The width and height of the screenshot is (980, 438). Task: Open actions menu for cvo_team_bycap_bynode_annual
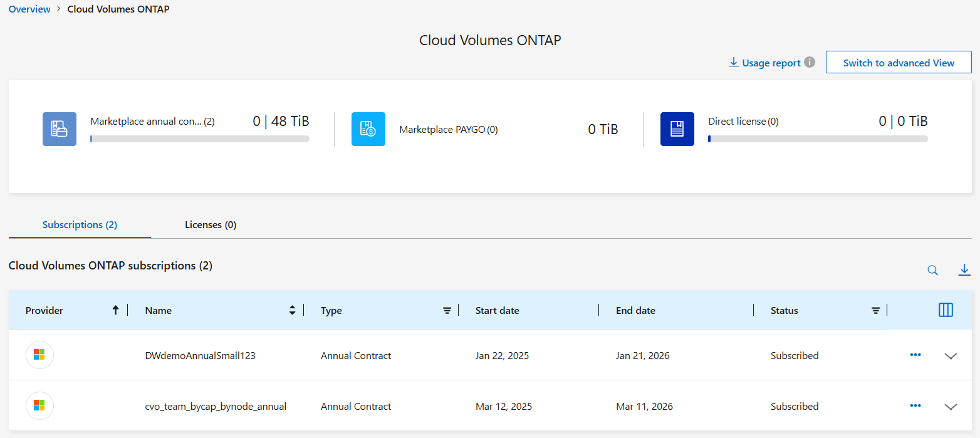tap(915, 406)
